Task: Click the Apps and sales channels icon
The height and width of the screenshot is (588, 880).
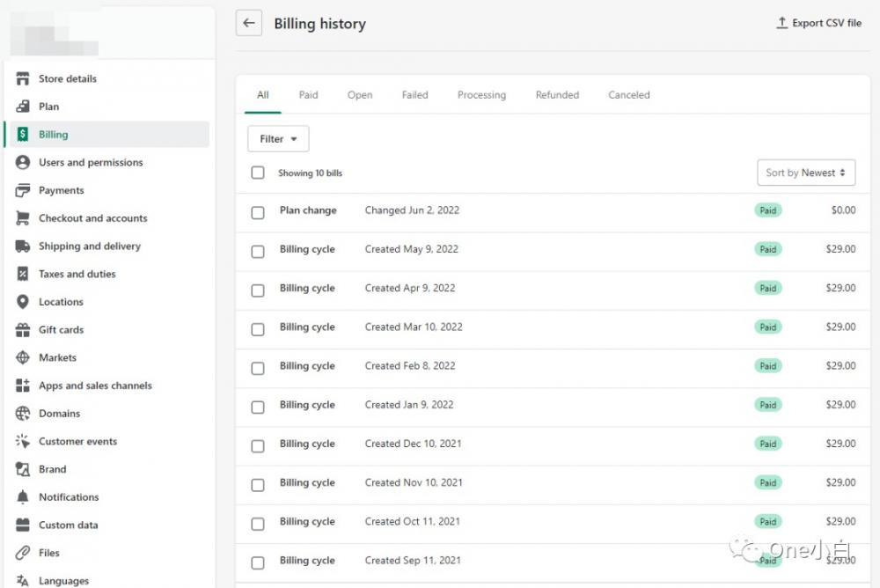Action: [23, 386]
